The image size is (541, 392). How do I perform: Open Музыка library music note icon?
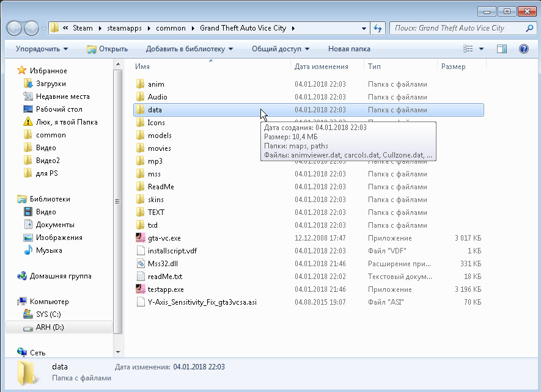coord(28,250)
